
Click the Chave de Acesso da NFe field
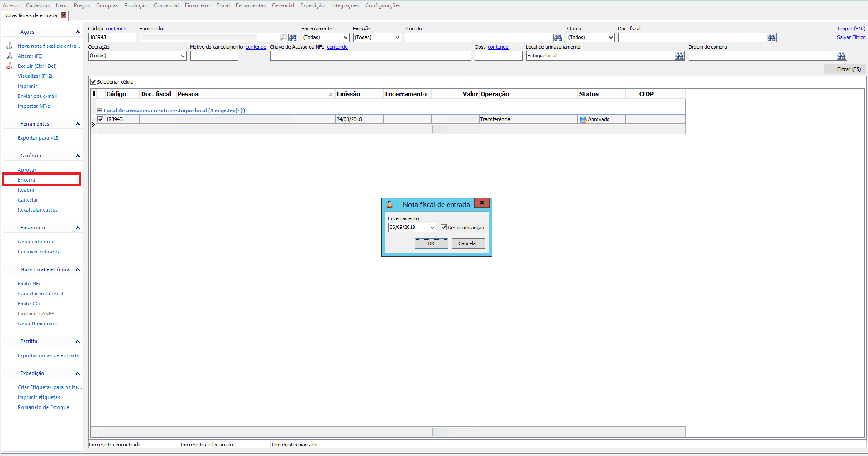click(370, 56)
